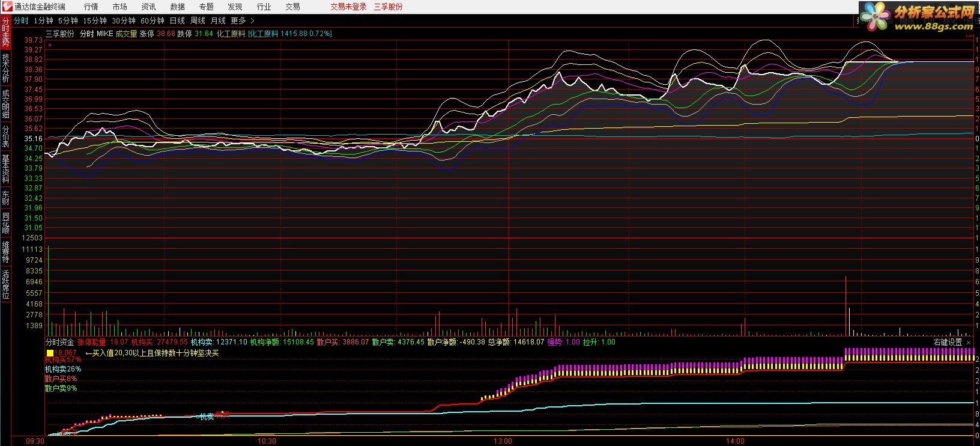Click the 总净额 14618.07 value
Image resolution: width=980 pixels, height=446 pixels.
(516, 342)
